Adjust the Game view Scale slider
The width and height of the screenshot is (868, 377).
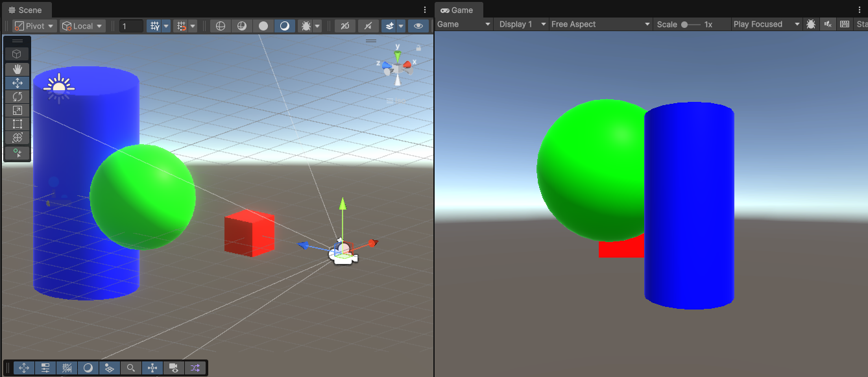click(x=690, y=24)
